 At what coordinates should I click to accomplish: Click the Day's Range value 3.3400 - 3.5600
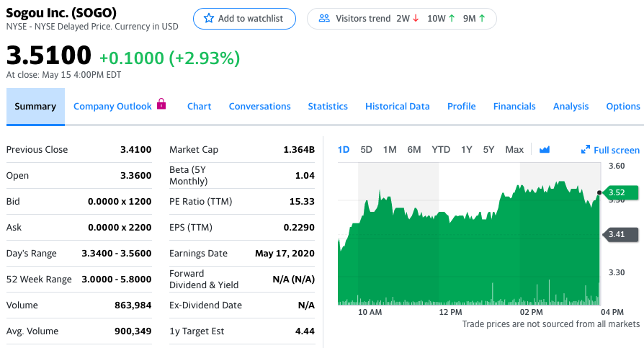pos(117,253)
